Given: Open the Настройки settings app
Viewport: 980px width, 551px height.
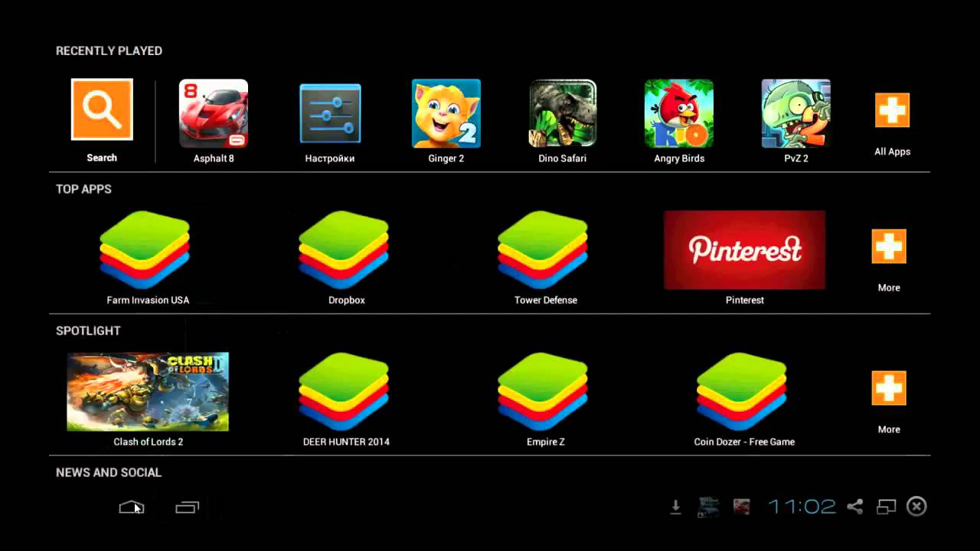Looking at the screenshot, I should (x=330, y=113).
